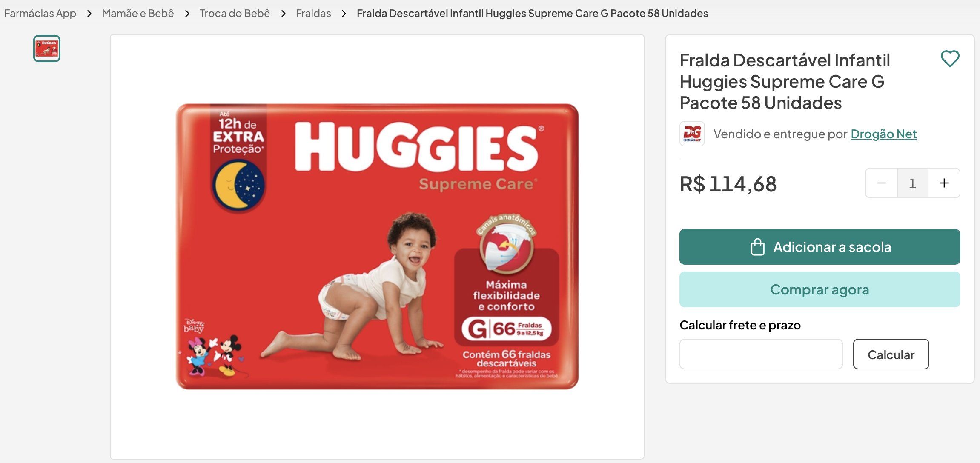Decrease quantity with the minus button
Screen dimensions: 980x463
[881, 183]
